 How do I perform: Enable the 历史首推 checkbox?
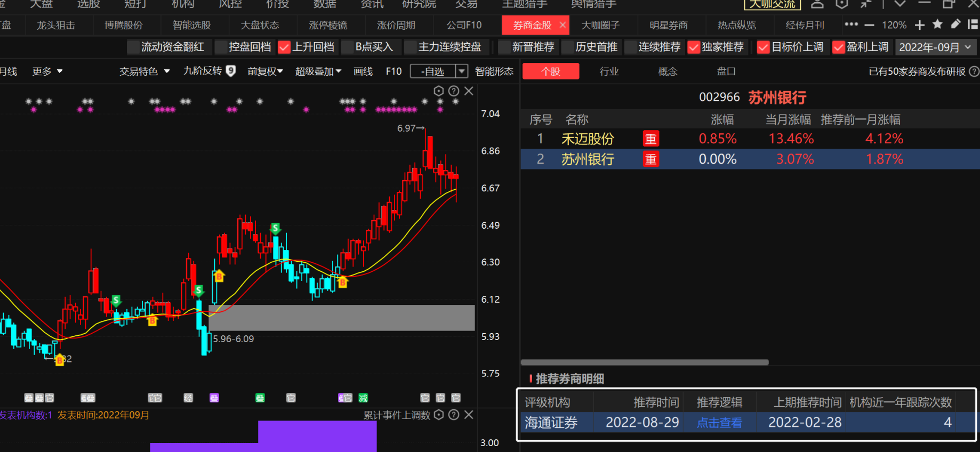(x=567, y=47)
